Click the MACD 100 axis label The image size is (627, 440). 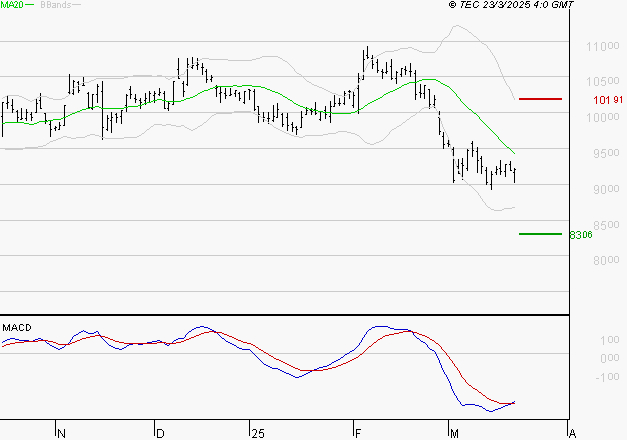pyautogui.click(x=610, y=340)
